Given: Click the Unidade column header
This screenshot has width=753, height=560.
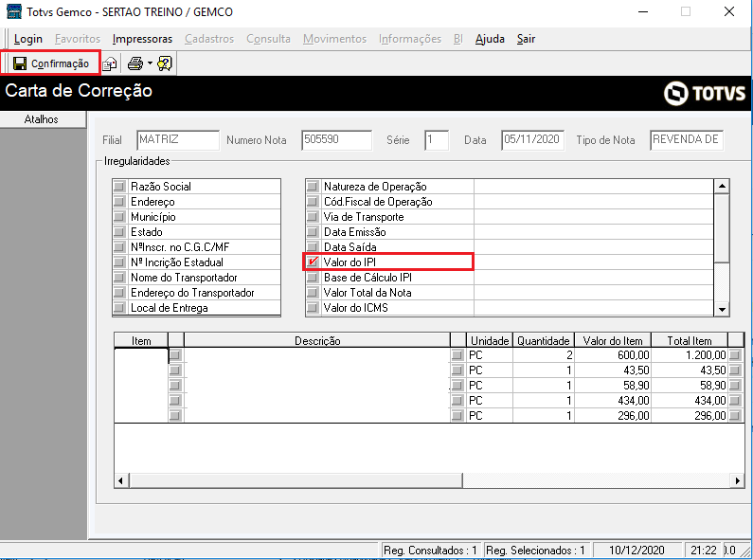Looking at the screenshot, I should click(490, 340).
